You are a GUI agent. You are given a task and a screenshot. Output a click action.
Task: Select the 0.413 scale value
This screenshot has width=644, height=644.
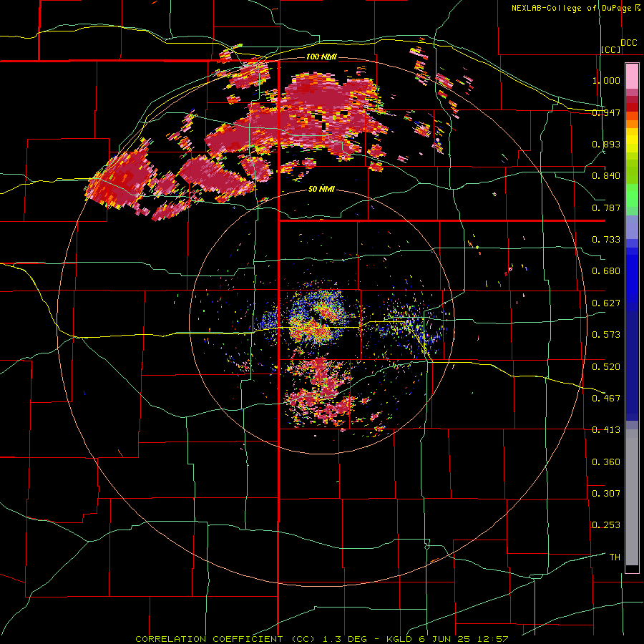[606, 430]
